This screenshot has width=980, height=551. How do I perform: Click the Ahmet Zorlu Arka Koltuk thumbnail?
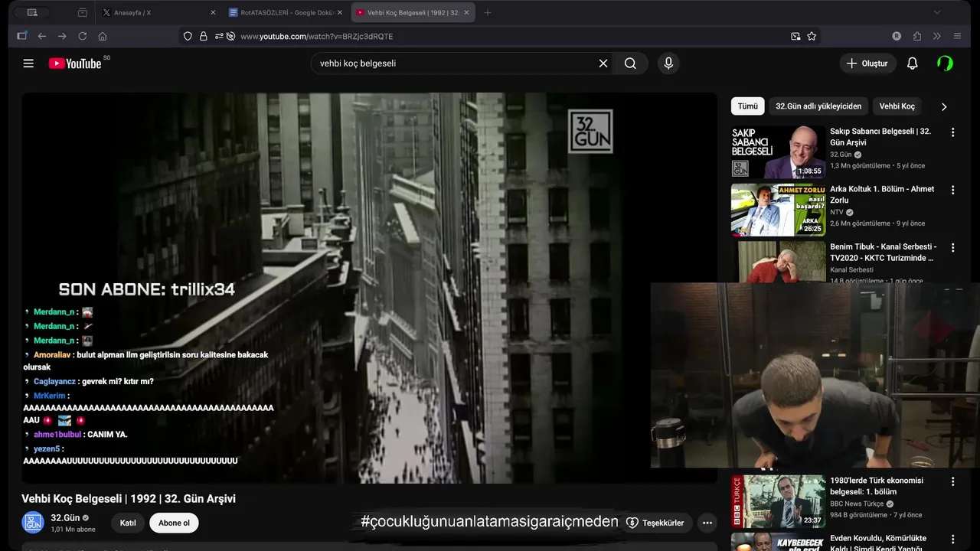tap(778, 210)
